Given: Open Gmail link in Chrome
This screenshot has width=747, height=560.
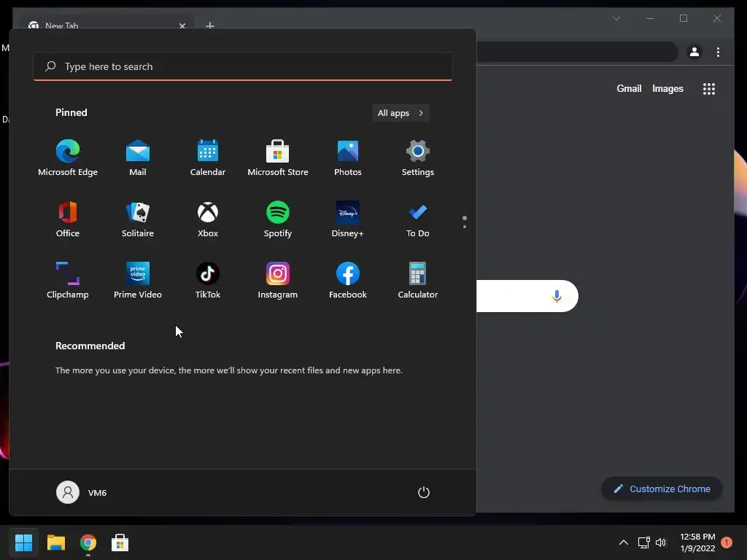Looking at the screenshot, I should pyautogui.click(x=629, y=88).
